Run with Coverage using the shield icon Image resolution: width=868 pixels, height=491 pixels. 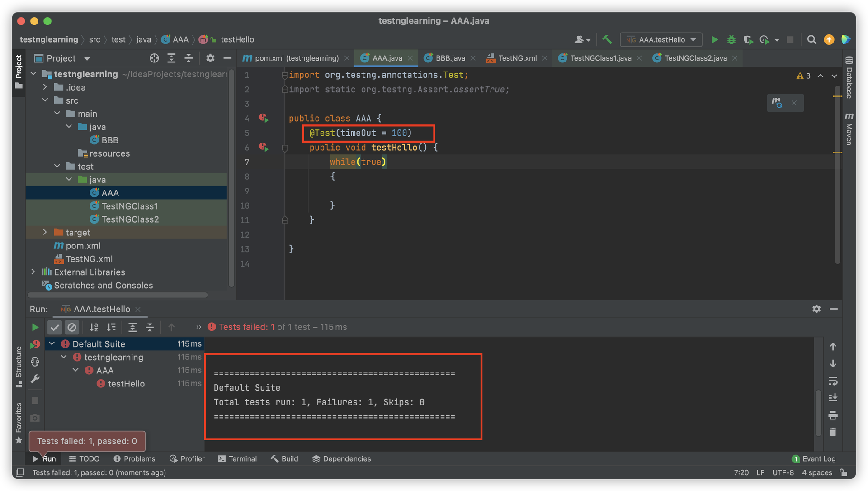[x=748, y=40]
